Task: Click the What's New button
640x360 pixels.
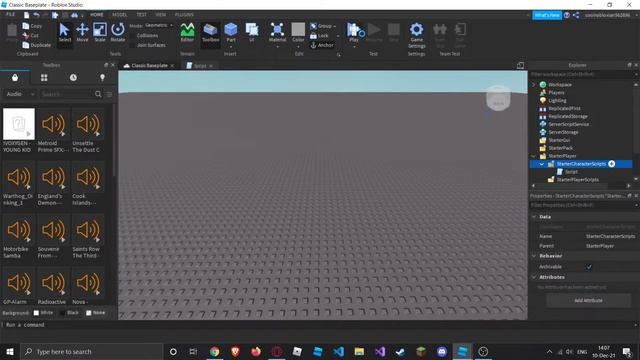Action: pos(547,15)
